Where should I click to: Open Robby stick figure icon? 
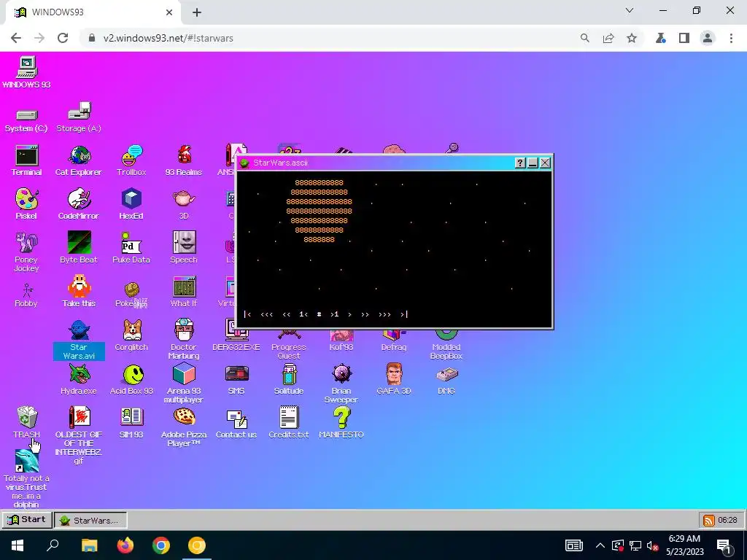point(27,289)
